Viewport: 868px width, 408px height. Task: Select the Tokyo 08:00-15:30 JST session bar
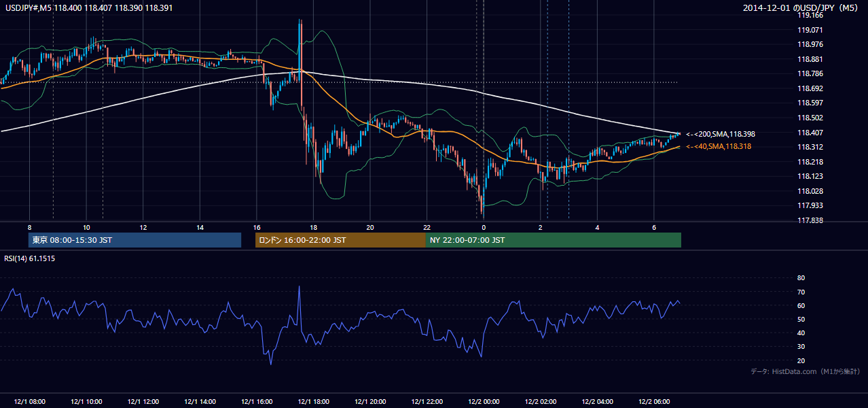point(135,240)
